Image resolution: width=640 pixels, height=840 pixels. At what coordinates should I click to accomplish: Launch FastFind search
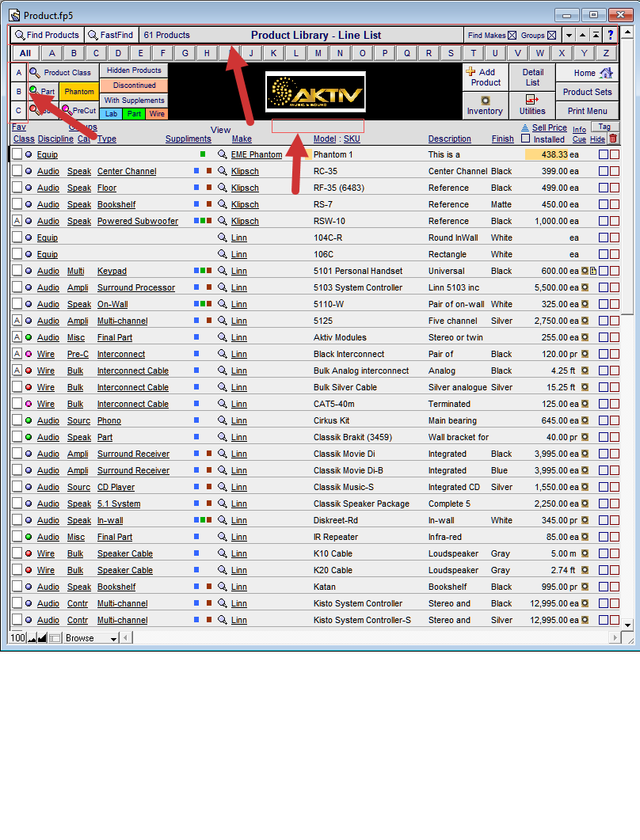pyautogui.click(x=111, y=36)
